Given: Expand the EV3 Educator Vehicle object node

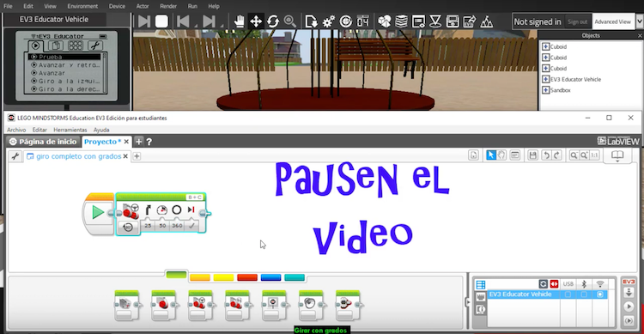Looking at the screenshot, I should pos(545,79).
